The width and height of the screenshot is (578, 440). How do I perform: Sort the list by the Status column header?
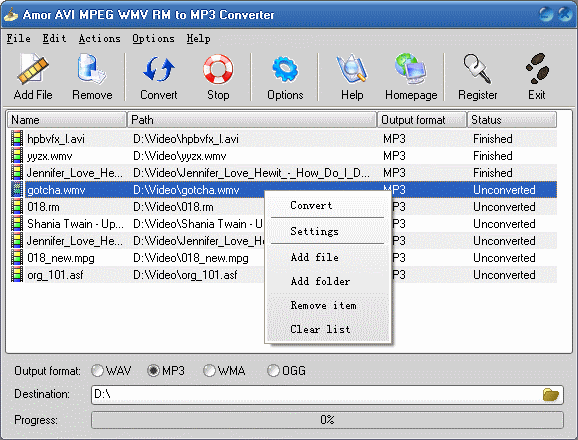512,120
